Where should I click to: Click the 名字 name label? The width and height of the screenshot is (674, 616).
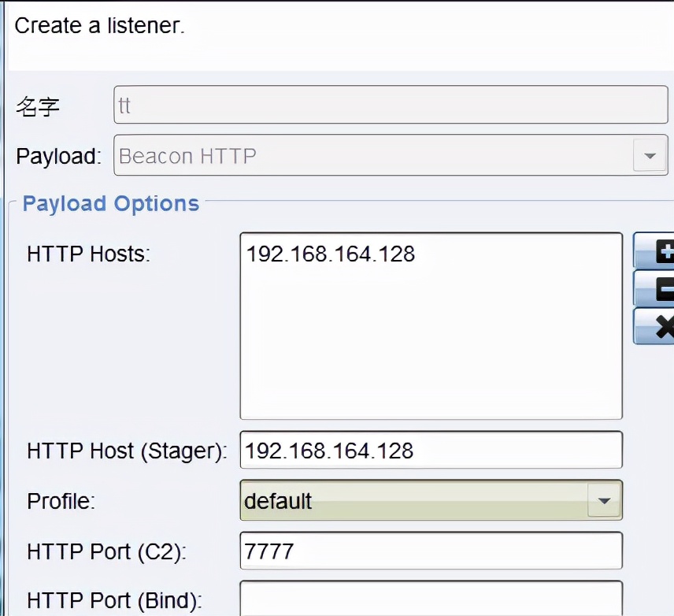pyautogui.click(x=38, y=106)
